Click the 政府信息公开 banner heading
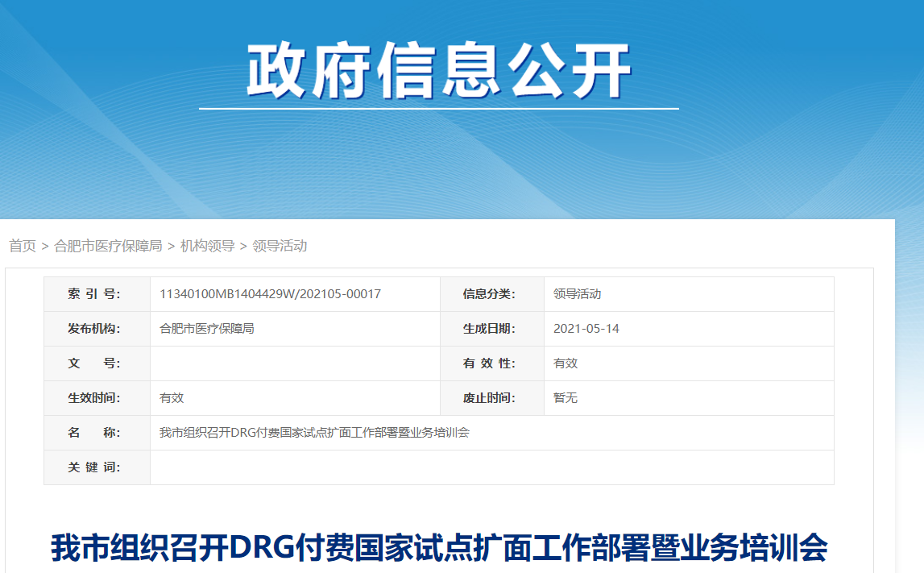Screen dimensions: 924x573 tap(438, 71)
